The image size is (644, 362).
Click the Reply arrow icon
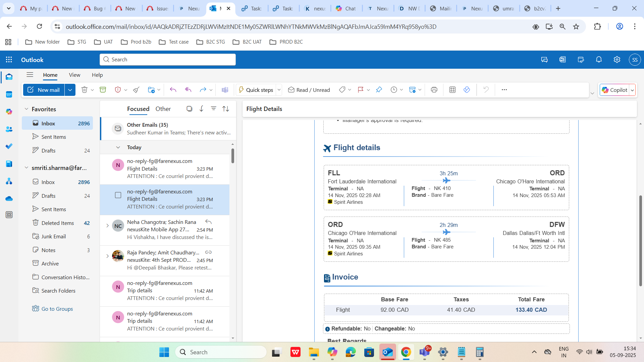coord(173,90)
